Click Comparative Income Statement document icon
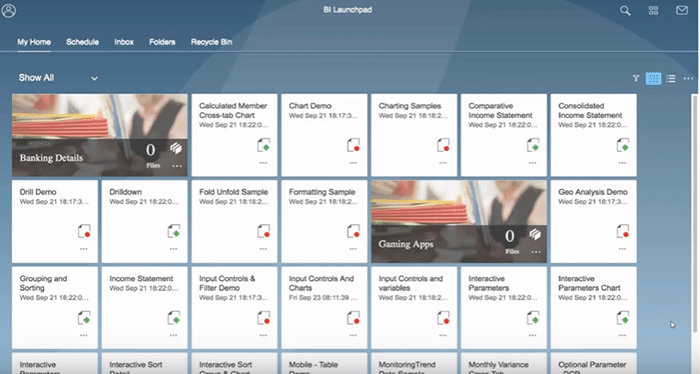 (533, 145)
